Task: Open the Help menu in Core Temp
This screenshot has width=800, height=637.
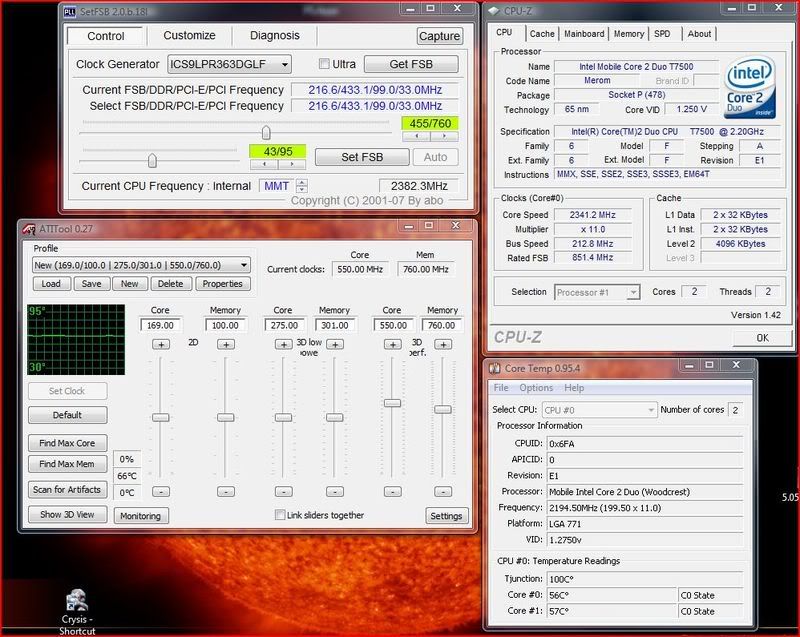Action: [574, 388]
